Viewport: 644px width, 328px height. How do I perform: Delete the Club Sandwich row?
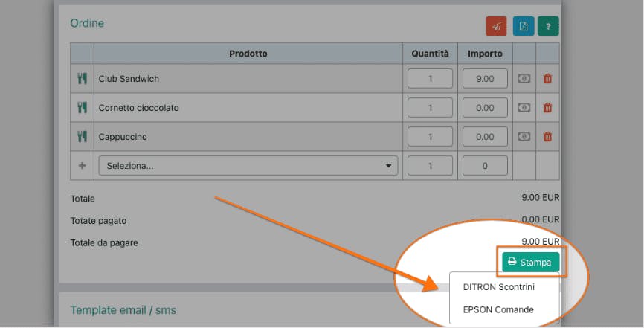[547, 79]
